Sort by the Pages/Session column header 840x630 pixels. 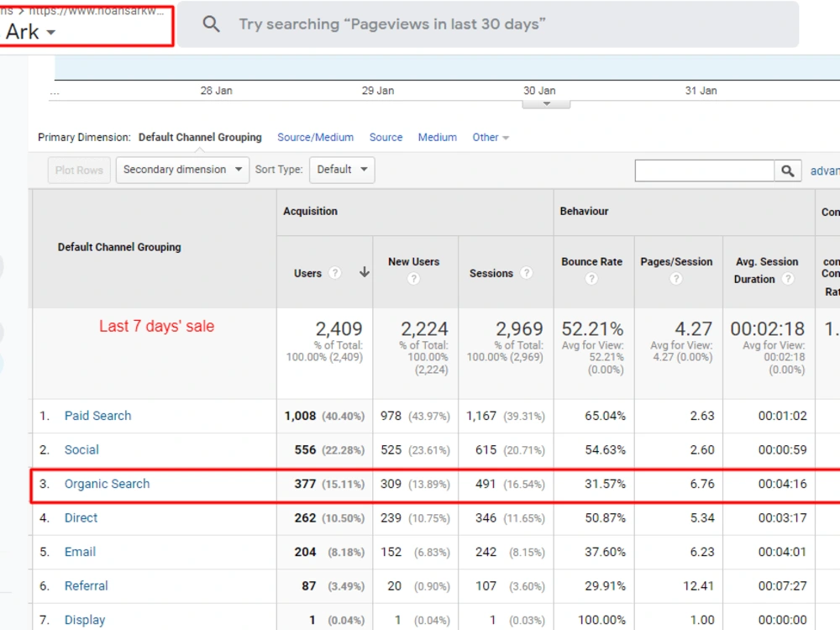click(x=676, y=261)
